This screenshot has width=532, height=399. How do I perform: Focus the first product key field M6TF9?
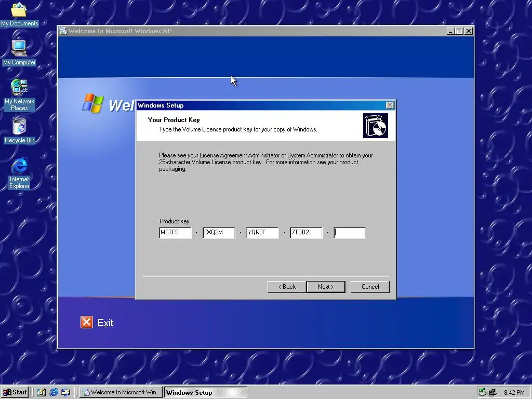(x=175, y=233)
